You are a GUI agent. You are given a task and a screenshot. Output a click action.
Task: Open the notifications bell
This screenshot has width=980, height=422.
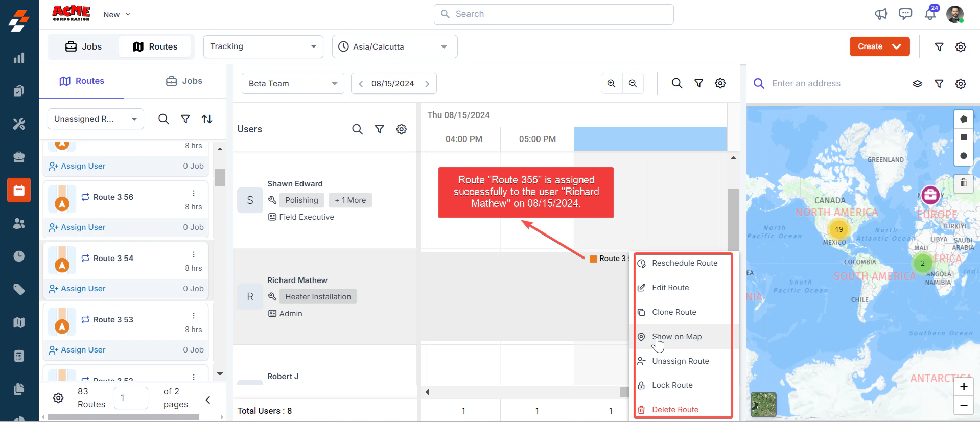[930, 14]
